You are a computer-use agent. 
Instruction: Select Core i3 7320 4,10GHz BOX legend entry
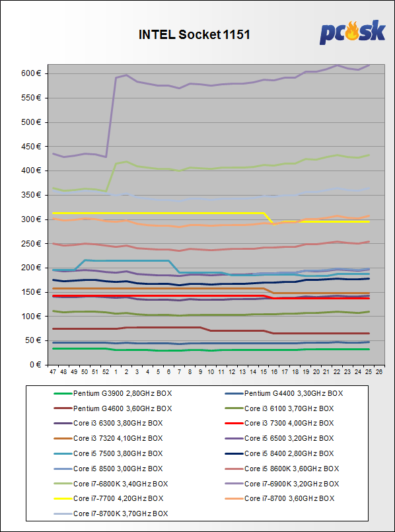tap(108, 438)
